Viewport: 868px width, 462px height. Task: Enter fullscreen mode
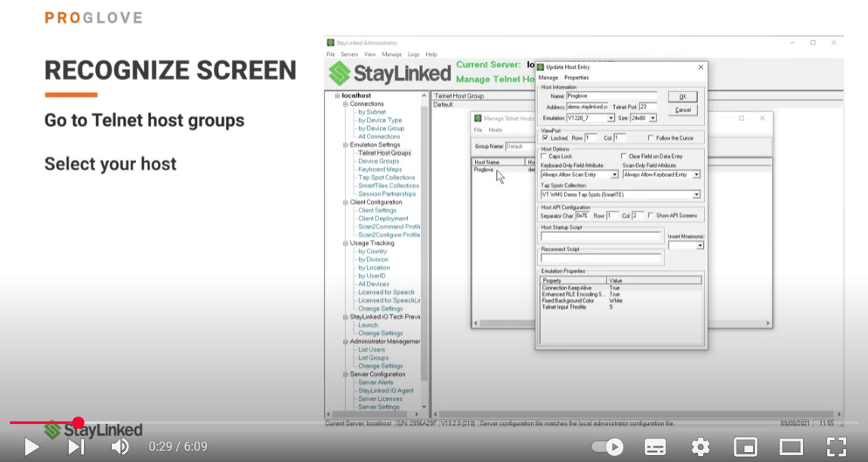pyautogui.click(x=836, y=447)
